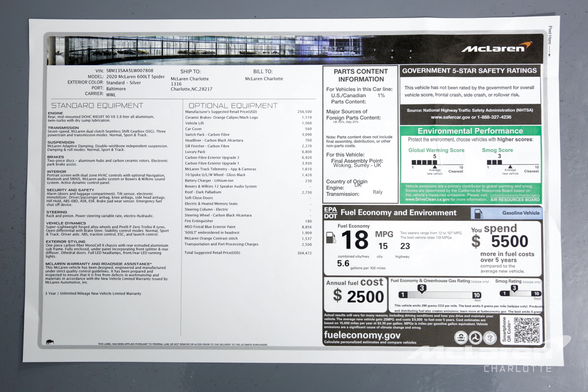Click 3 Year Unlimited Mileage warranty line

point(93,293)
